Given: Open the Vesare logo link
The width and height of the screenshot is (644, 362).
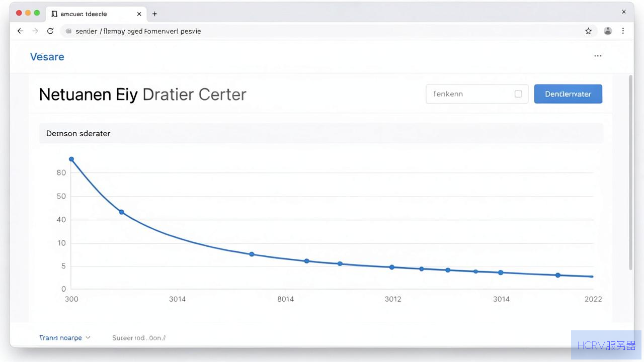Looking at the screenshot, I should pyautogui.click(x=47, y=57).
